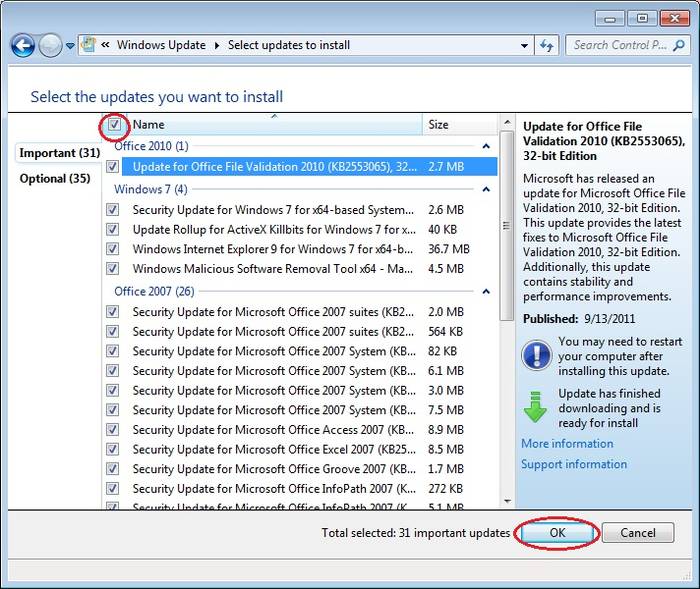Click the Forward navigation arrow button
700x589 pixels.
[x=49, y=45]
